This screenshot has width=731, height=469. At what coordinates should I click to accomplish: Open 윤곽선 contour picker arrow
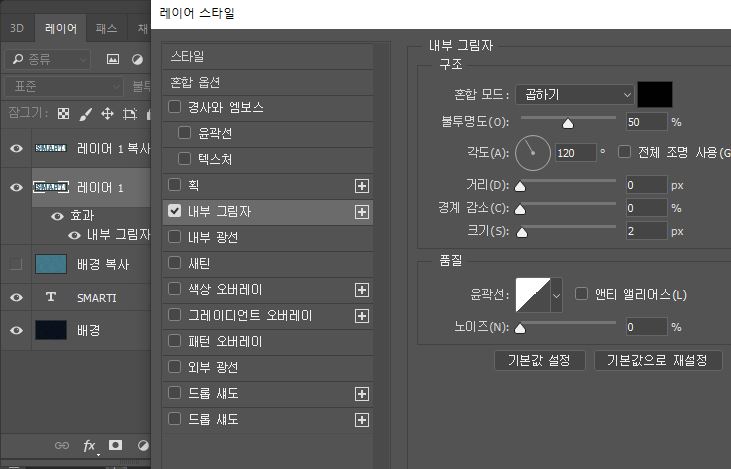[x=556, y=295]
